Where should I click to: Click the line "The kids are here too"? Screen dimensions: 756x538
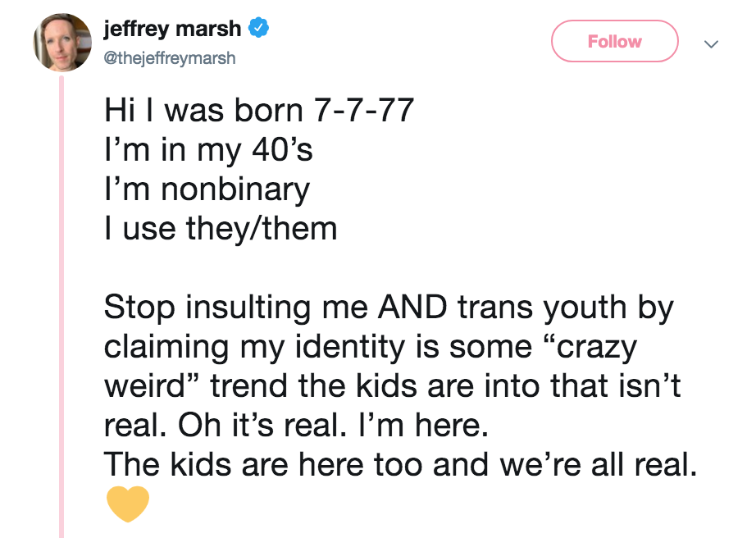click(264, 465)
